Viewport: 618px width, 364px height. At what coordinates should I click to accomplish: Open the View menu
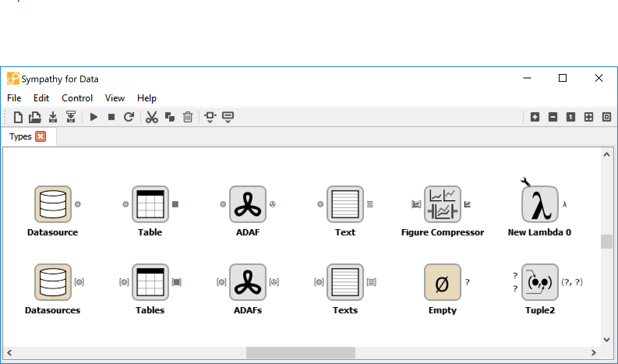tap(115, 98)
